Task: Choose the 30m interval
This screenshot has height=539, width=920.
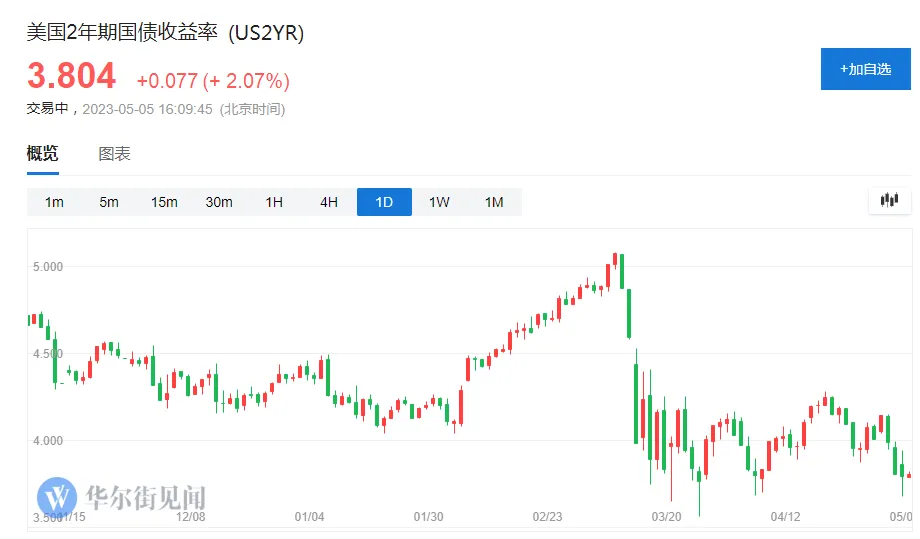Action: coord(219,202)
